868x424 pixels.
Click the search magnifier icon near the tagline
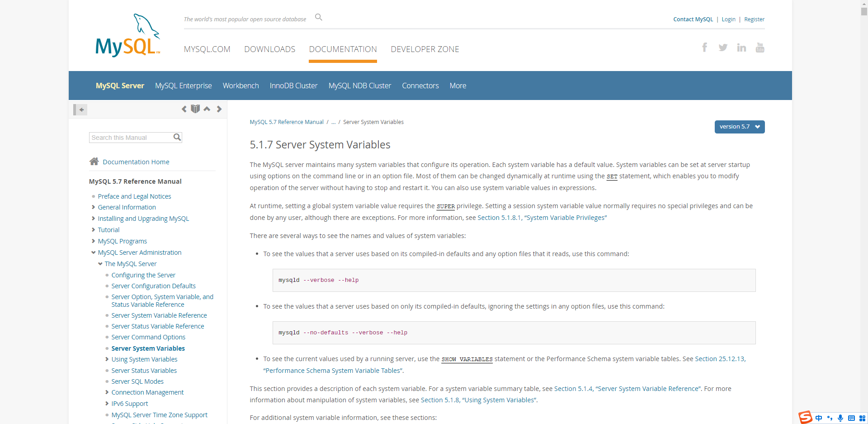[318, 17]
